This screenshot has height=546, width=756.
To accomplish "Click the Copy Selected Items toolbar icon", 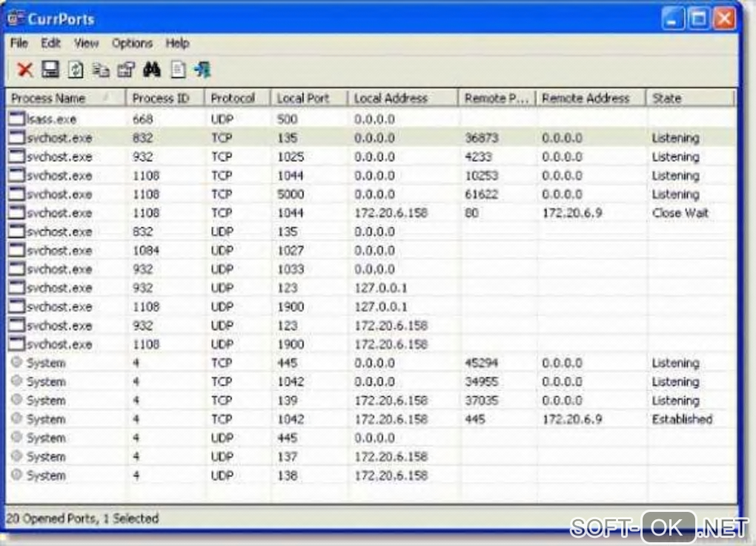I will coord(101,70).
